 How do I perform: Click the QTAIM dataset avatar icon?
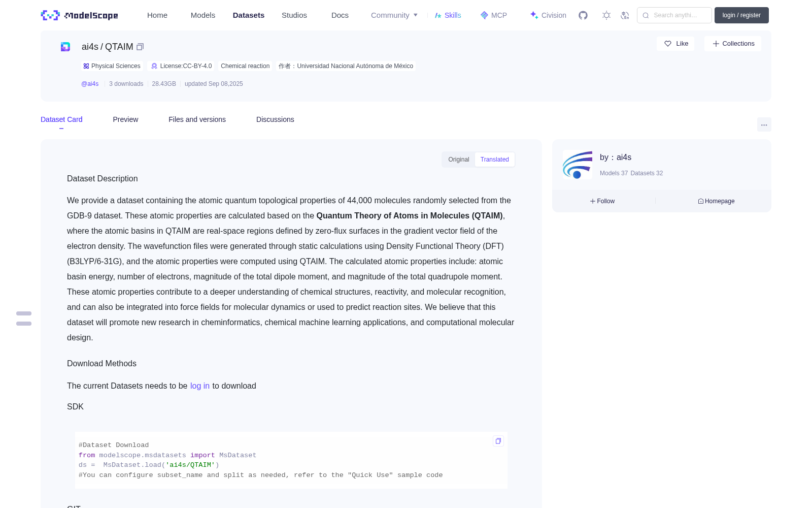click(x=65, y=47)
